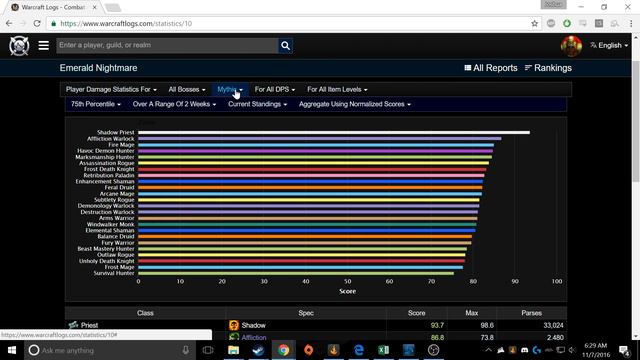Sort table by Spec column header
The width and height of the screenshot is (640, 360).
click(306, 313)
